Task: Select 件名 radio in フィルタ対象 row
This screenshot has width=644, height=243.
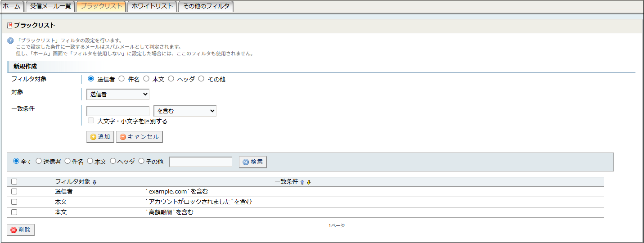Action: tap(122, 79)
